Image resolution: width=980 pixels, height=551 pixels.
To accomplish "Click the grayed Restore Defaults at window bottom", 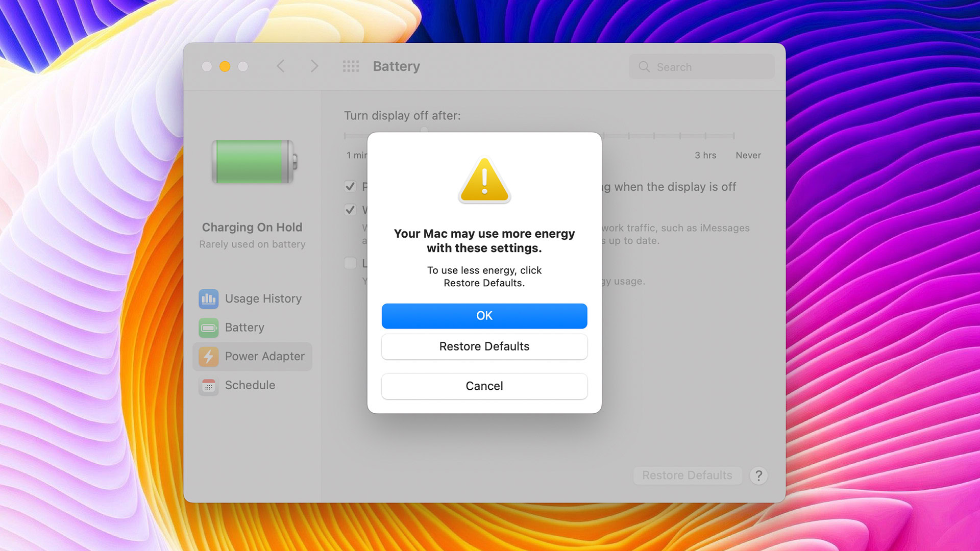I will 687,475.
